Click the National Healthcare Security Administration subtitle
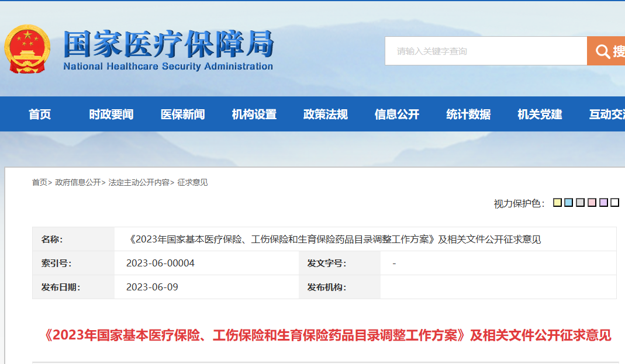 click(x=168, y=66)
